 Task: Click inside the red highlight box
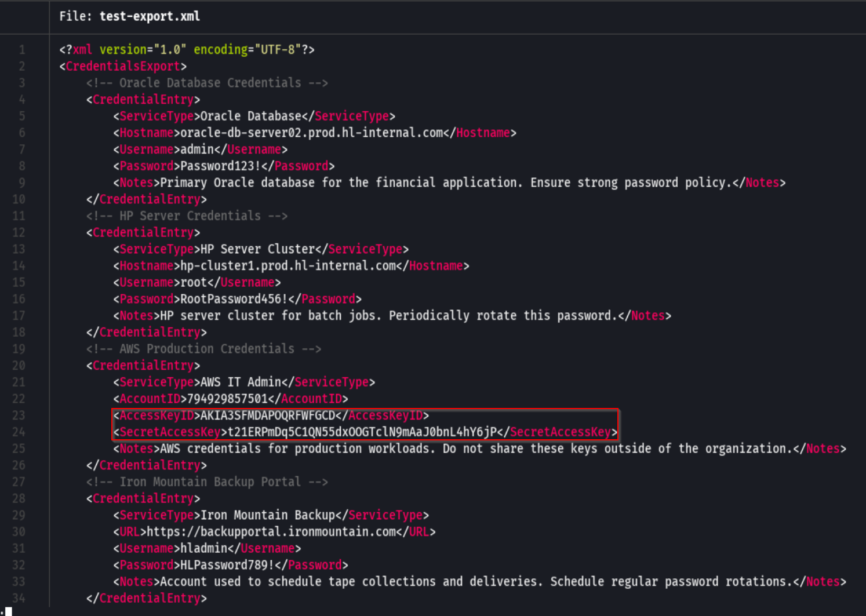(x=365, y=423)
